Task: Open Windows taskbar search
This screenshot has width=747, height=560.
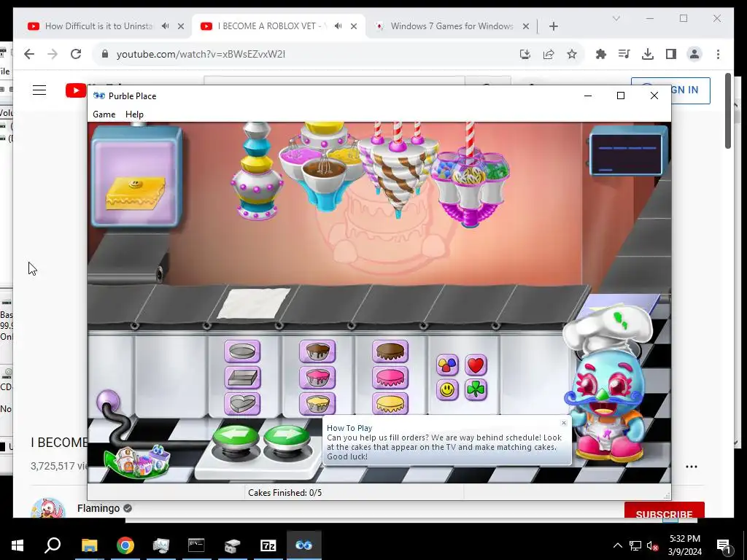Action: pos(53,545)
